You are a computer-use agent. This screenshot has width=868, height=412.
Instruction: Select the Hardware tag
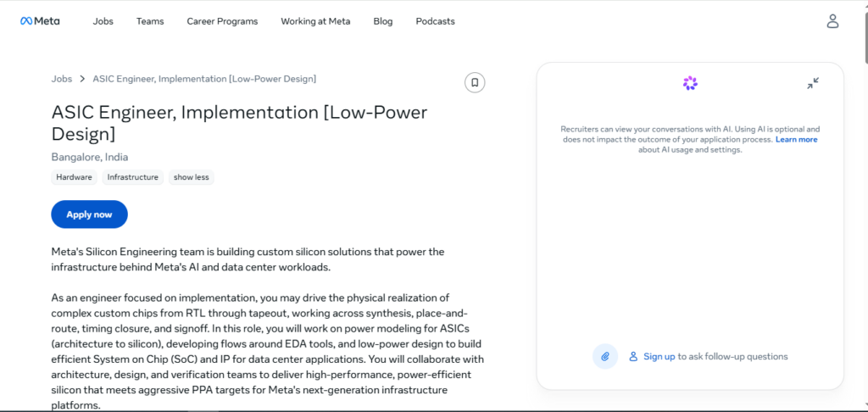pyautogui.click(x=75, y=177)
